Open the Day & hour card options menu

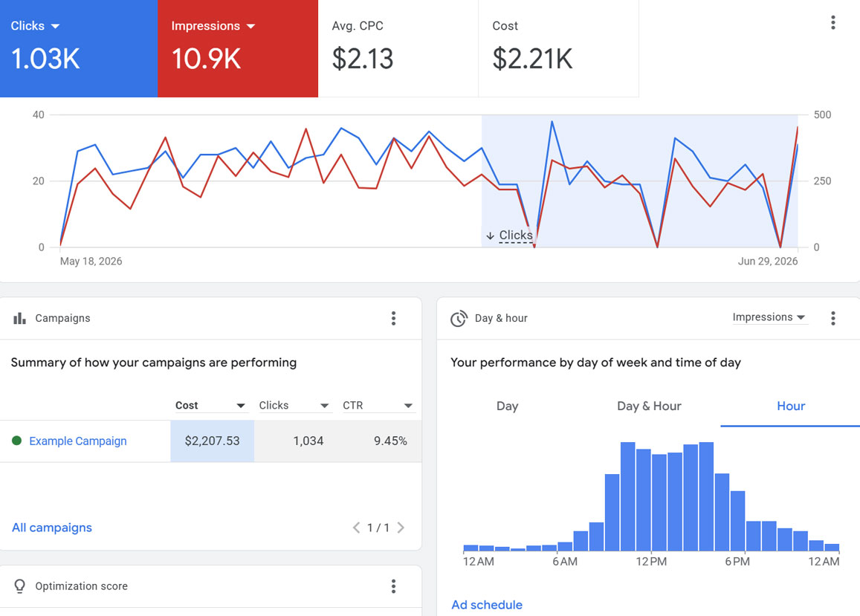click(x=832, y=318)
